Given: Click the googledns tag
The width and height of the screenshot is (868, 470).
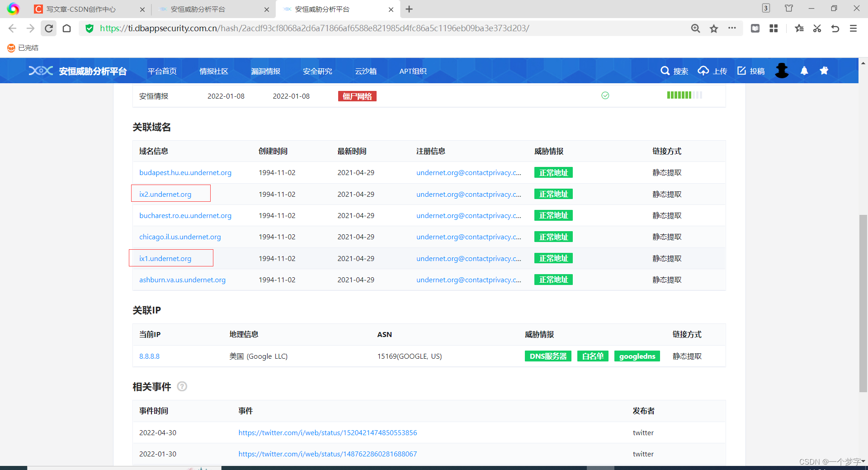Looking at the screenshot, I should point(637,356).
